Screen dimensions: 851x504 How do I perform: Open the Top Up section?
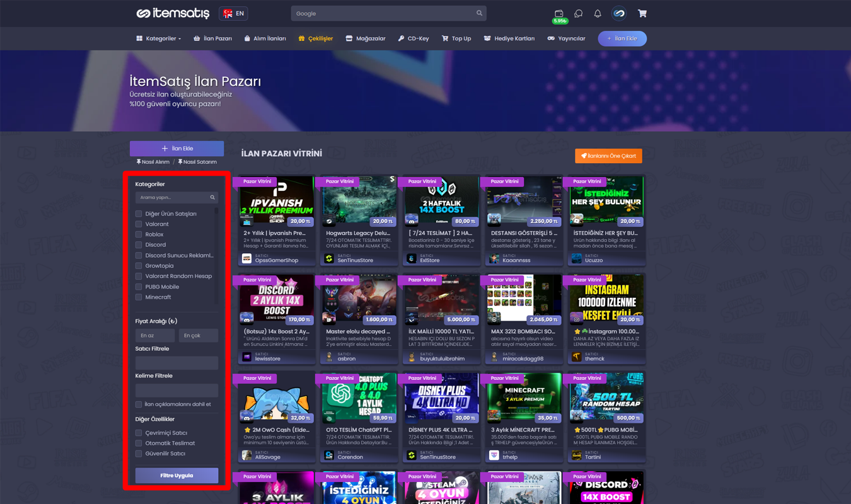click(x=456, y=38)
